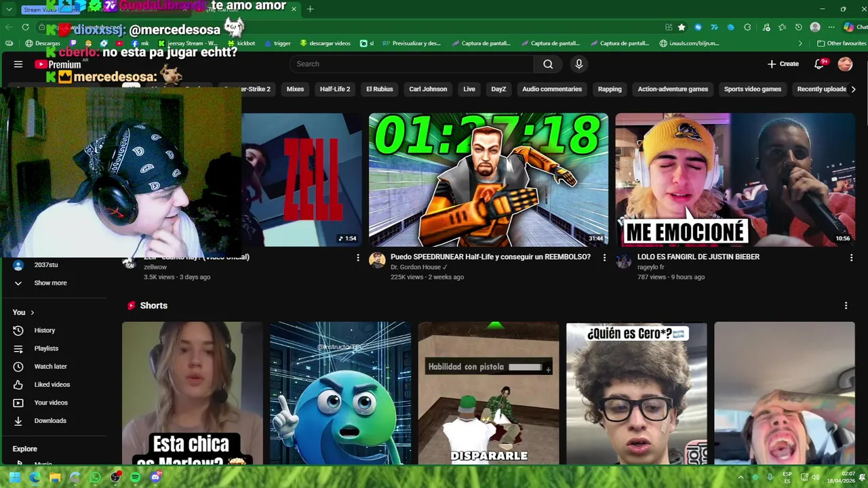This screenshot has height=488, width=868.
Task: Open the Half-Life speedrun video thumbnail
Action: tap(488, 180)
